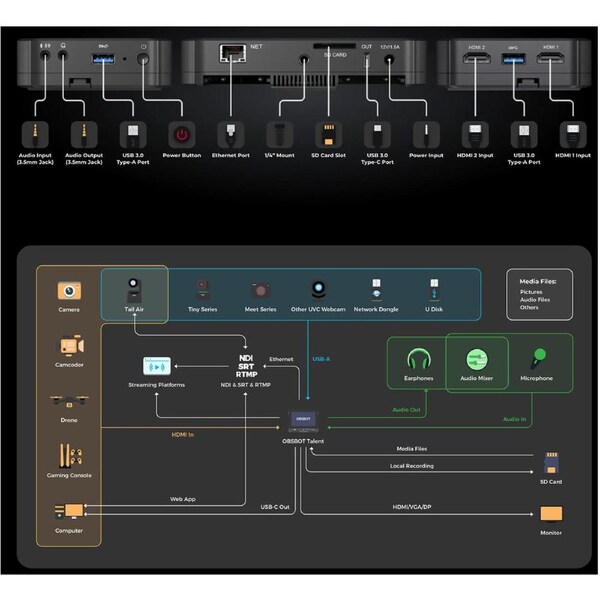Click the Audio Output 3.5mm jack icon

click(x=84, y=135)
